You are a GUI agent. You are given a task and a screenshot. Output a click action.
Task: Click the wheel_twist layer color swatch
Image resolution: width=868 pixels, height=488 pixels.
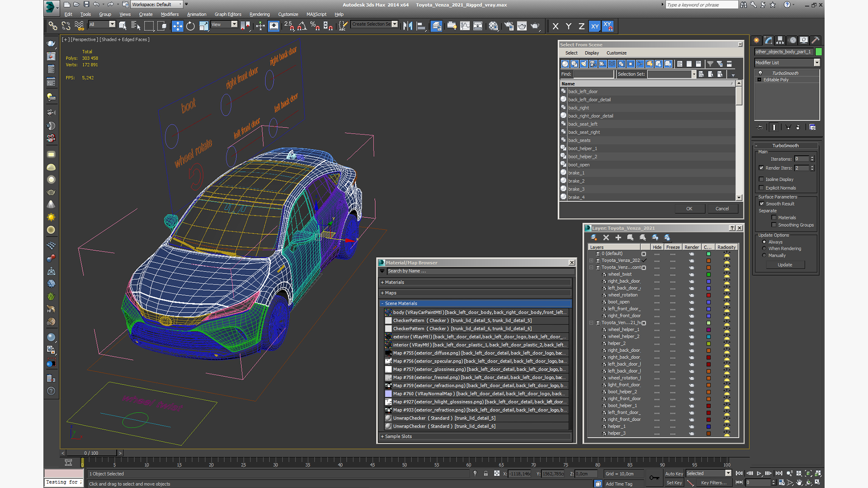point(708,274)
